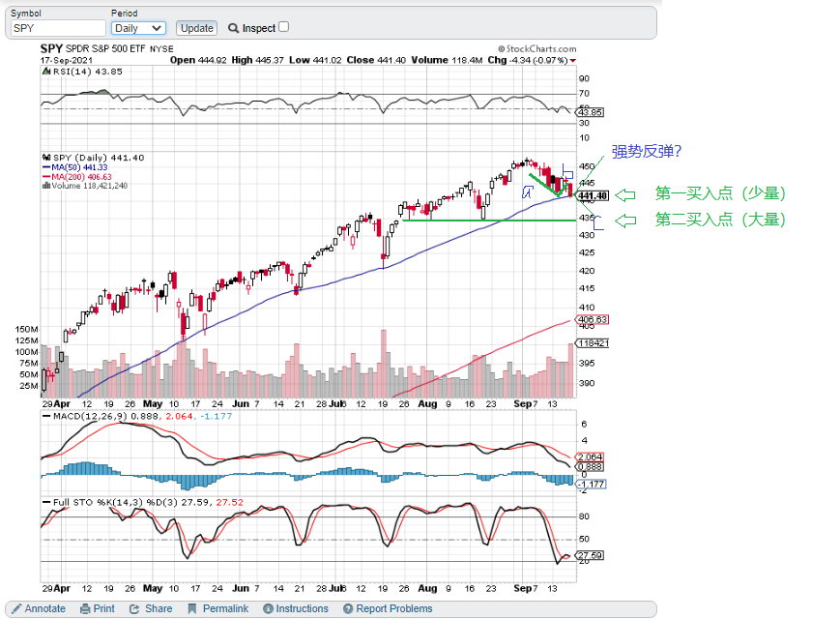The image size is (840, 619).
Task: Enable the Inspect checkbox
Action: 283,27
